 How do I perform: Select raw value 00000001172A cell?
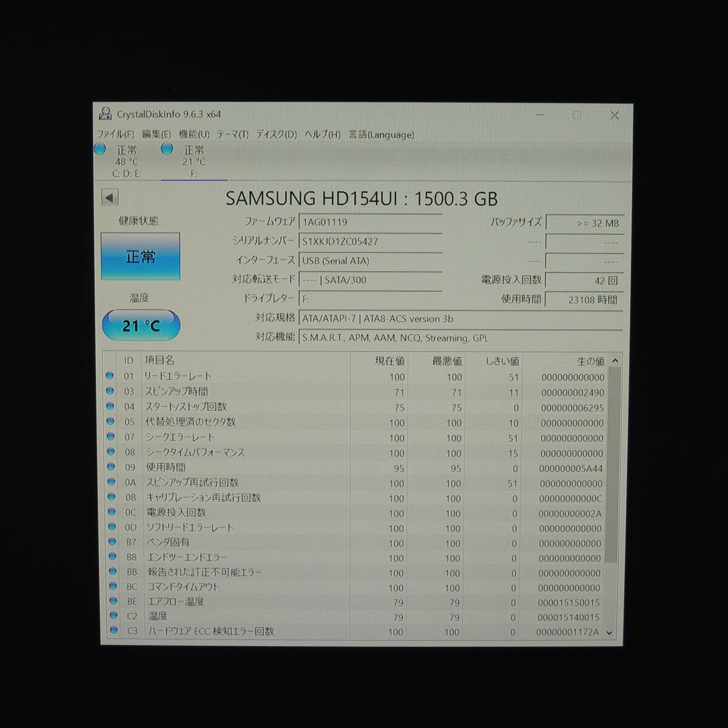coord(567,632)
